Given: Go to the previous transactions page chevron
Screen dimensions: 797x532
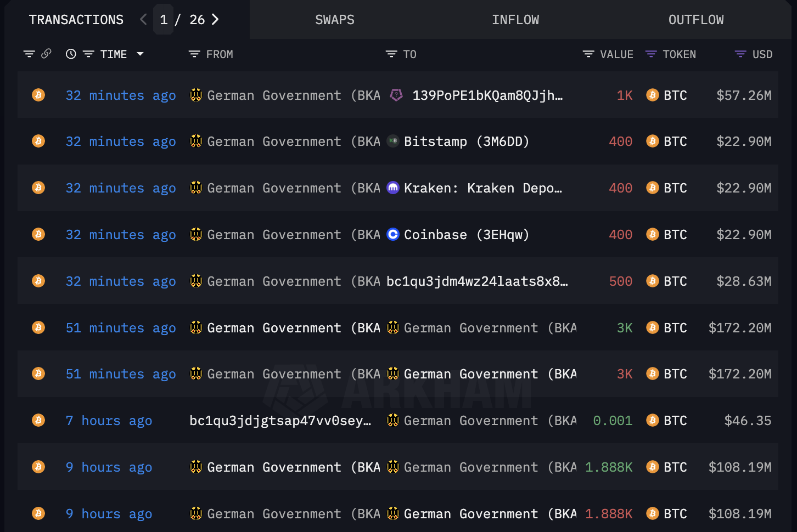Looking at the screenshot, I should pyautogui.click(x=143, y=20).
